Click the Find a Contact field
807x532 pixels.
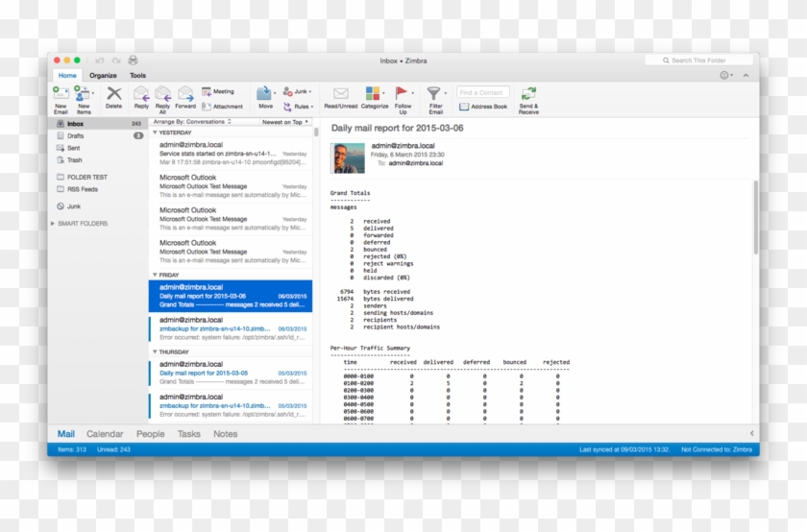click(x=482, y=92)
